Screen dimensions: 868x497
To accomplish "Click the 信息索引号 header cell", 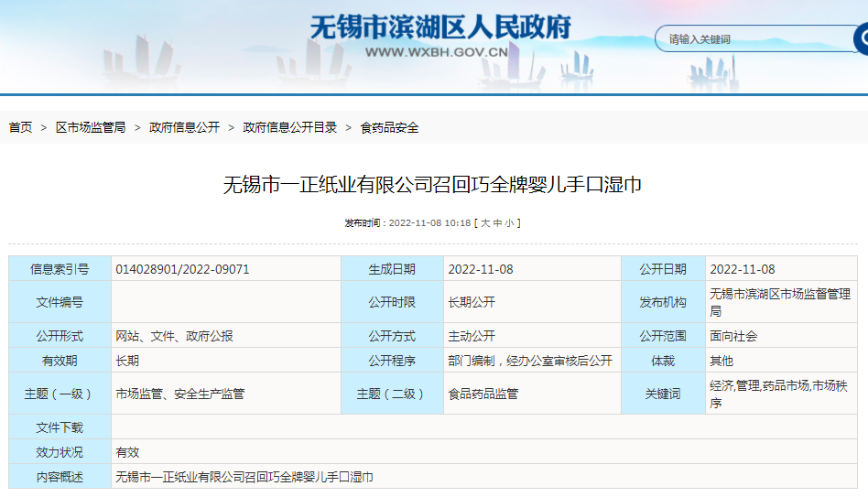I will tap(60, 269).
